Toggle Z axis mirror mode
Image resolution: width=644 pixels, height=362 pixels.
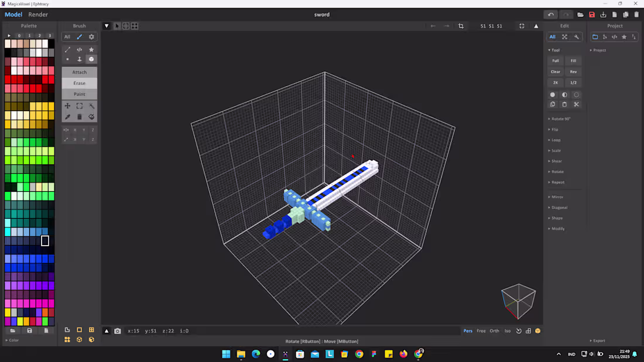click(x=93, y=130)
